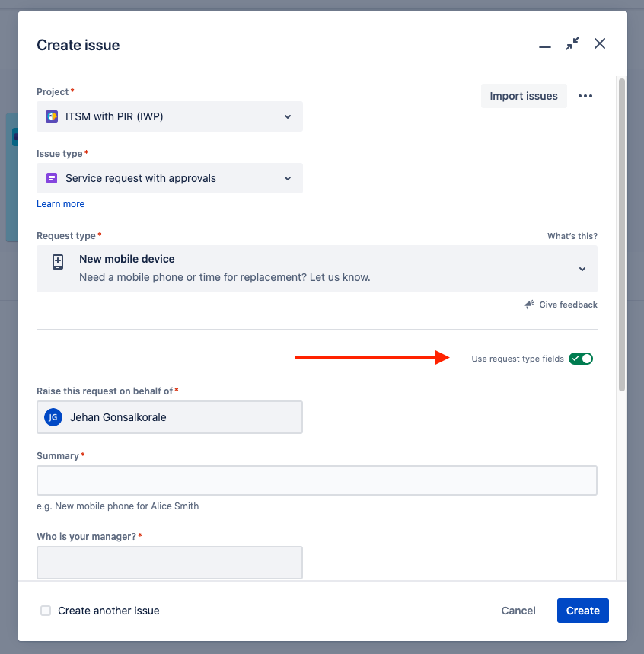Expand the Request type dropdown chevron

(x=582, y=269)
